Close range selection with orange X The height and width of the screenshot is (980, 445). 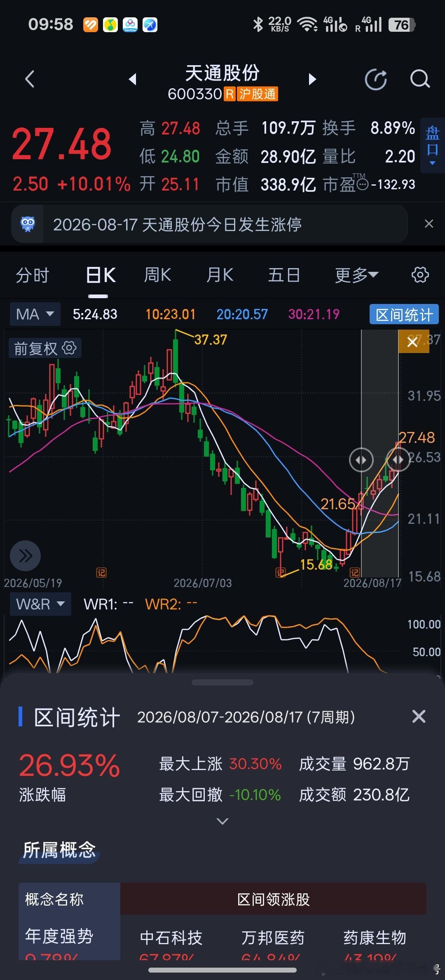pyautogui.click(x=412, y=342)
